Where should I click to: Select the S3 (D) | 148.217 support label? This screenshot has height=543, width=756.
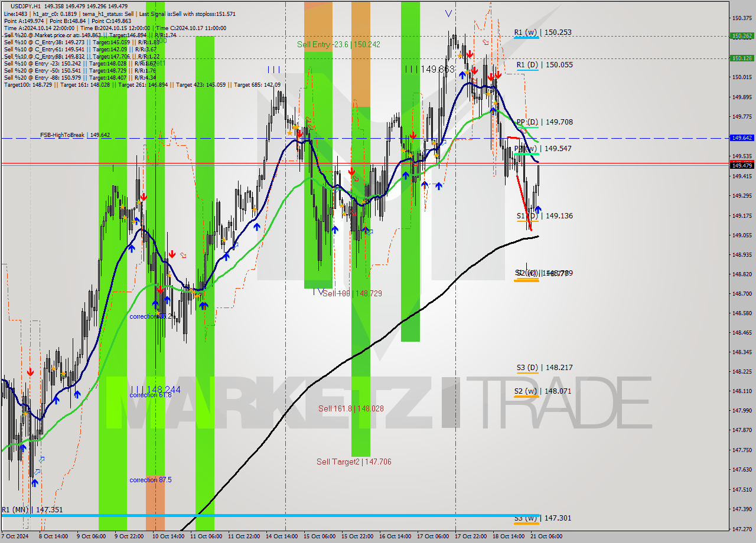point(544,368)
